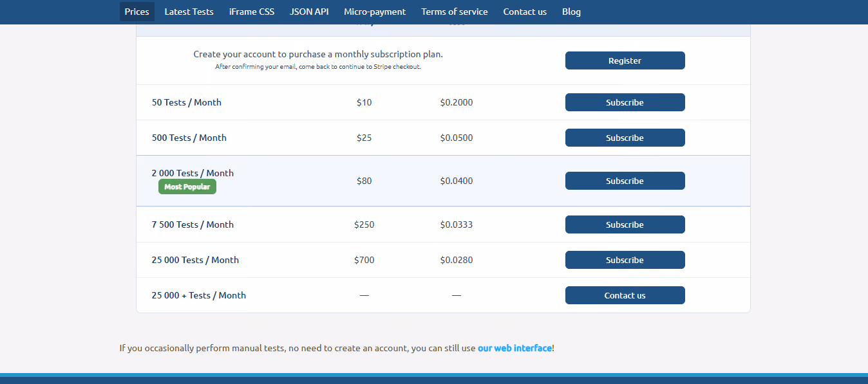Click the $25 price cell

(364, 138)
